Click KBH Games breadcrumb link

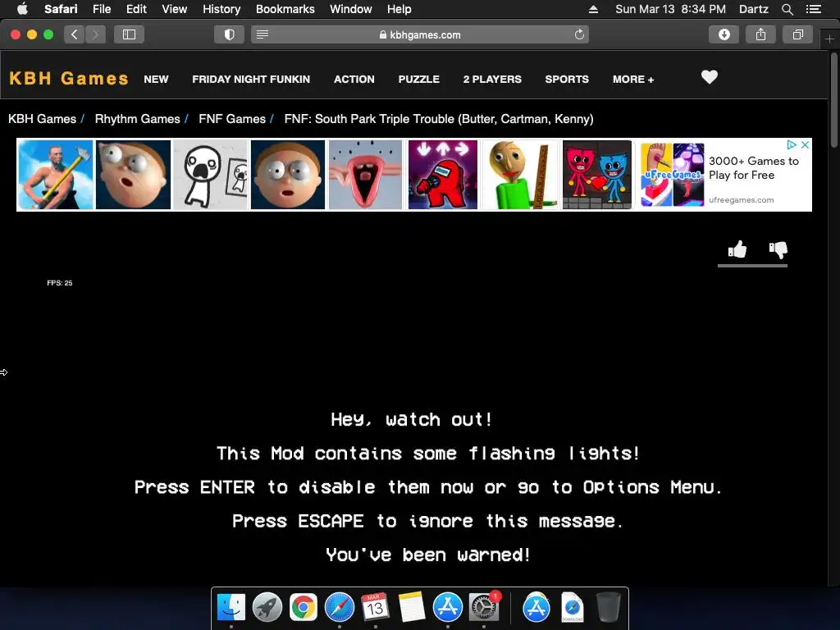(42, 119)
